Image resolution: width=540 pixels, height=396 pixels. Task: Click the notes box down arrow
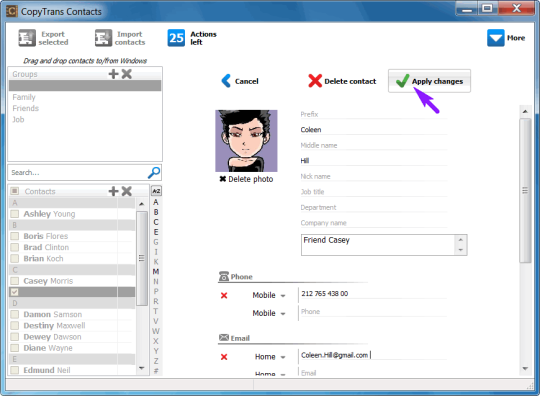[x=461, y=250]
